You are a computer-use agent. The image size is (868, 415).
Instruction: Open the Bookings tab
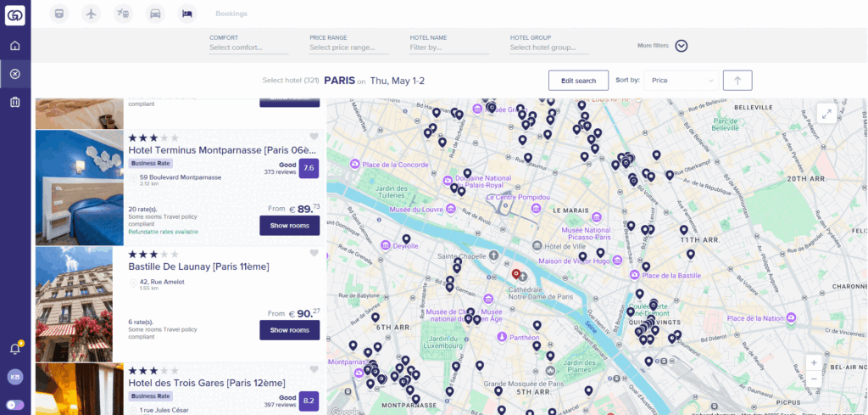coord(231,14)
